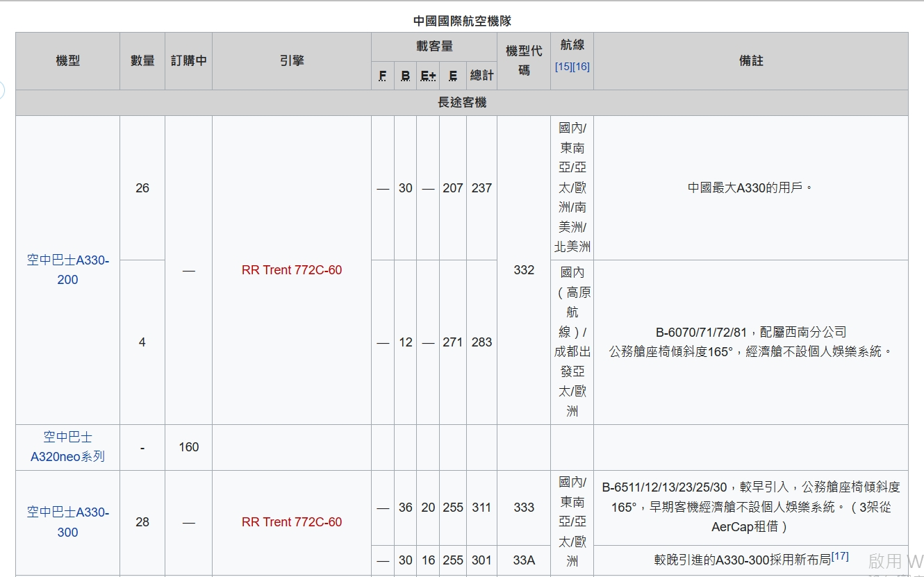The height and width of the screenshot is (577, 924).
Task: Click the B cabin class abbreviation header
Action: click(x=406, y=76)
